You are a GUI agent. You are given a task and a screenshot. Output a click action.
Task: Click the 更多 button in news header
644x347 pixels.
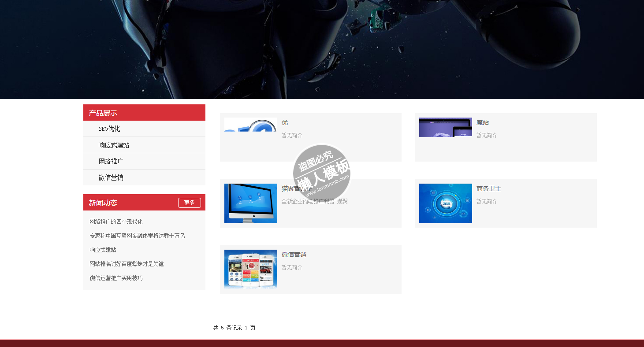pyautogui.click(x=189, y=203)
